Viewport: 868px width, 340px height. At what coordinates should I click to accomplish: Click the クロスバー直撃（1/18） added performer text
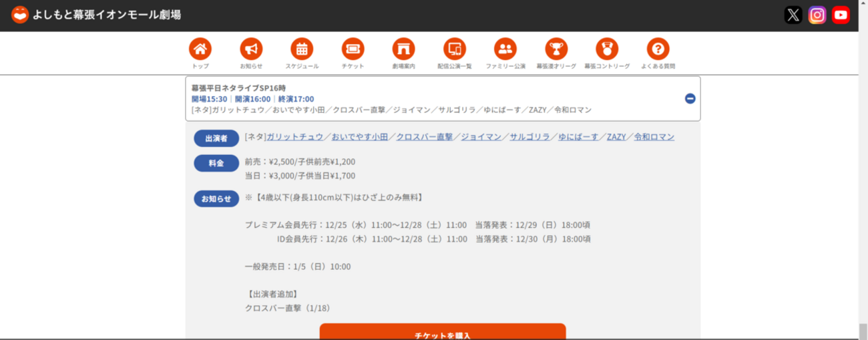point(288,309)
